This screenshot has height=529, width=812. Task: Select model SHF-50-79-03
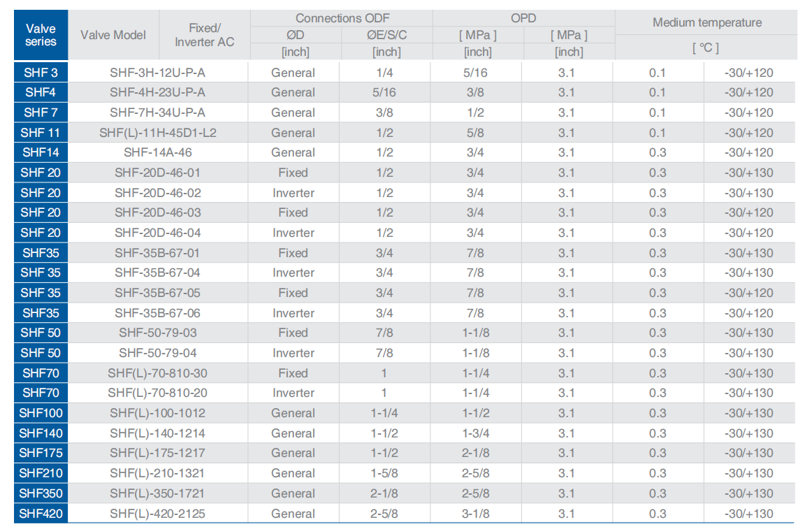coord(157,333)
